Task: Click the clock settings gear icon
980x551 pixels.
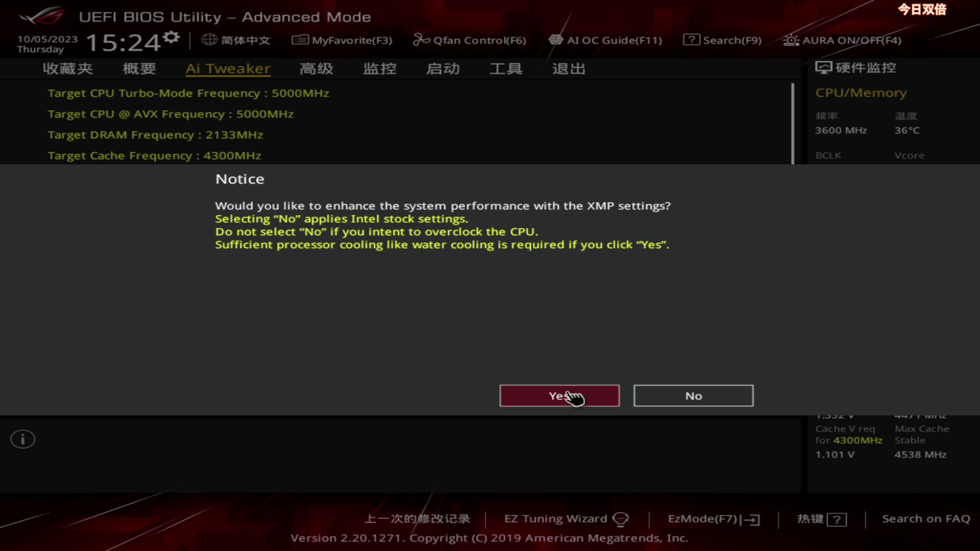Action: click(x=172, y=37)
